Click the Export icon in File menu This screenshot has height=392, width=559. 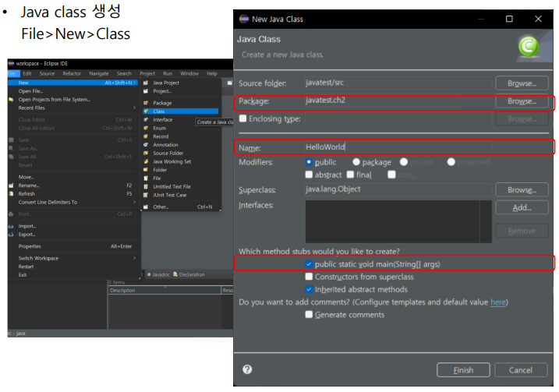(11, 235)
